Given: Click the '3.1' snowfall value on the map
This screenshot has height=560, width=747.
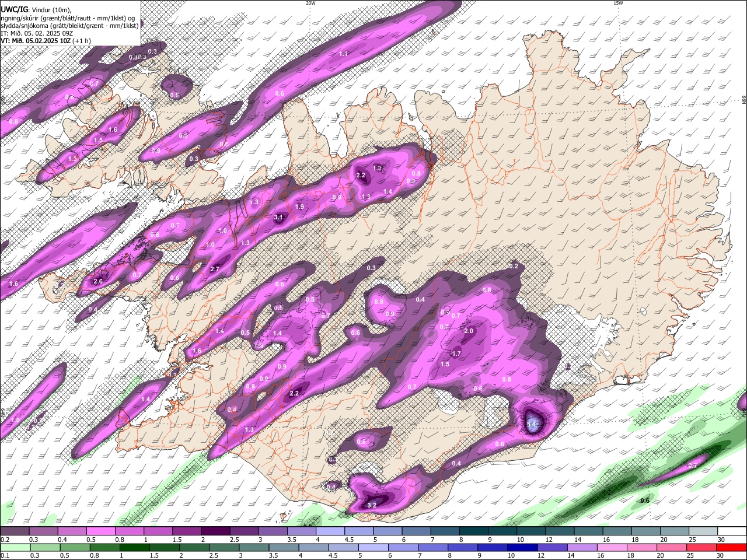Looking at the screenshot, I should click(278, 218).
